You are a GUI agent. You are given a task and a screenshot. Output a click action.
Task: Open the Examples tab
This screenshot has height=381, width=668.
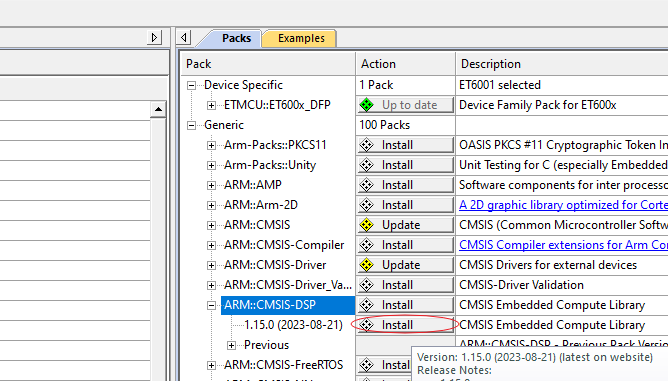click(x=301, y=38)
